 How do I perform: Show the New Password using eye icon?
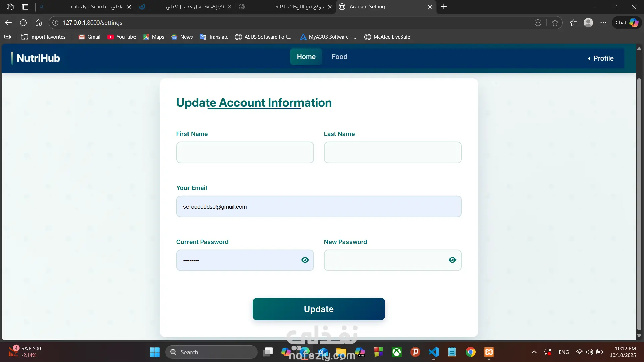pyautogui.click(x=452, y=260)
